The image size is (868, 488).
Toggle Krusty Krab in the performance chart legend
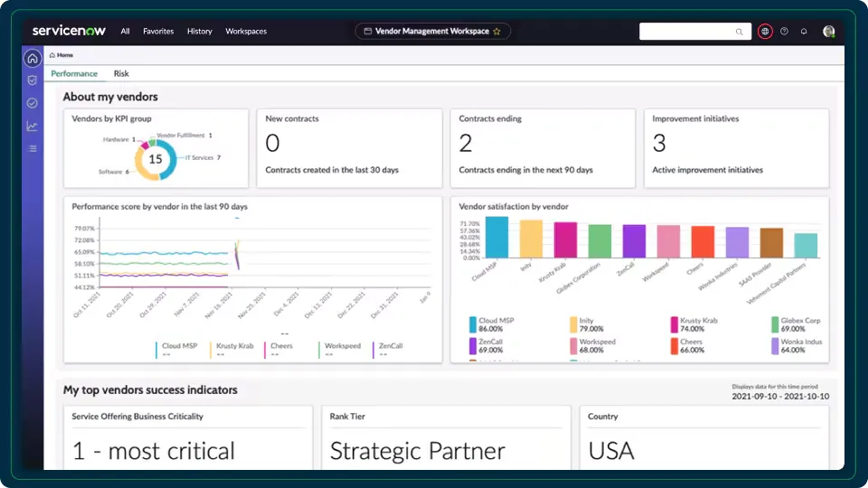232,349
